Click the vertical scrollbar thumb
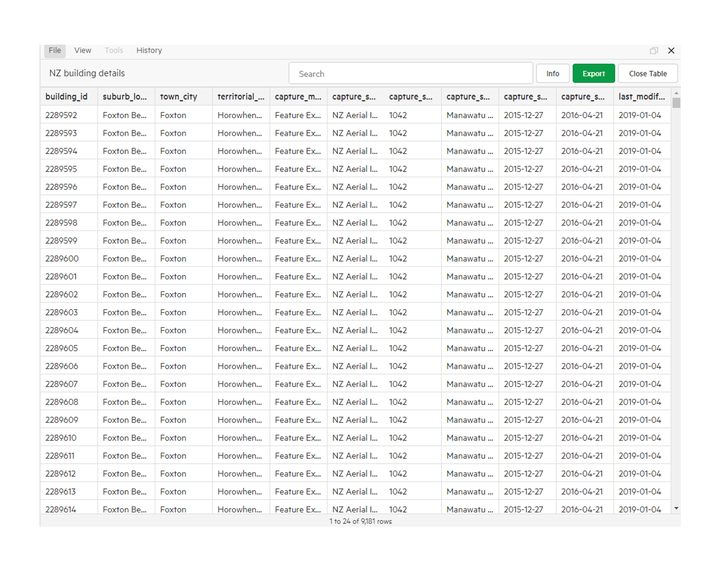Image resolution: width=720 pixels, height=568 pixels. 676,102
